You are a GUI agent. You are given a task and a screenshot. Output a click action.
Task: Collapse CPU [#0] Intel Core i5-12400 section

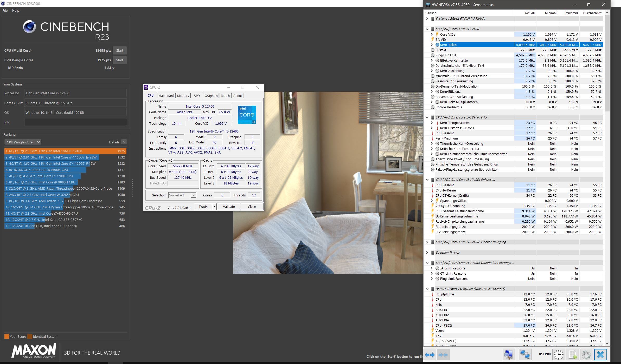pos(427,29)
